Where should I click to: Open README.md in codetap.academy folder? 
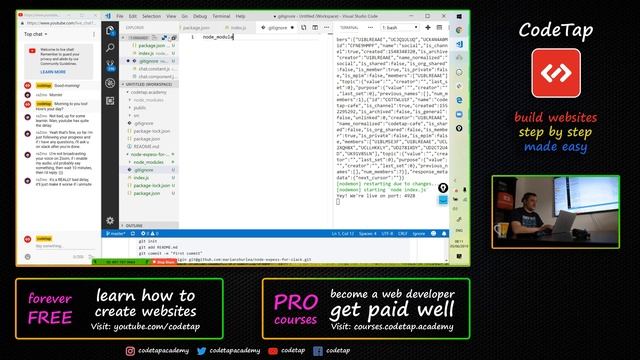point(146,147)
